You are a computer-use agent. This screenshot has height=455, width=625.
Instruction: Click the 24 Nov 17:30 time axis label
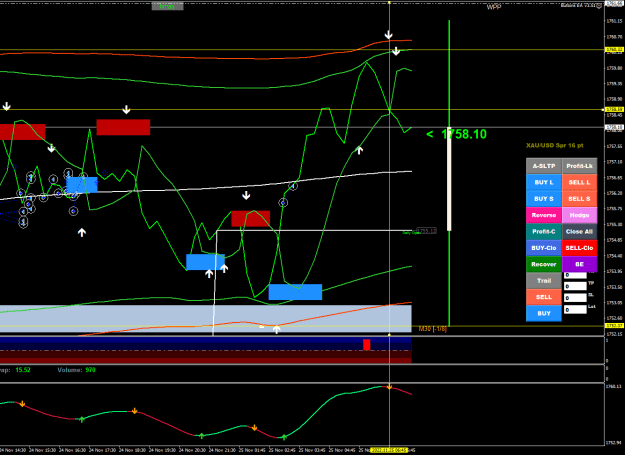tap(102, 450)
